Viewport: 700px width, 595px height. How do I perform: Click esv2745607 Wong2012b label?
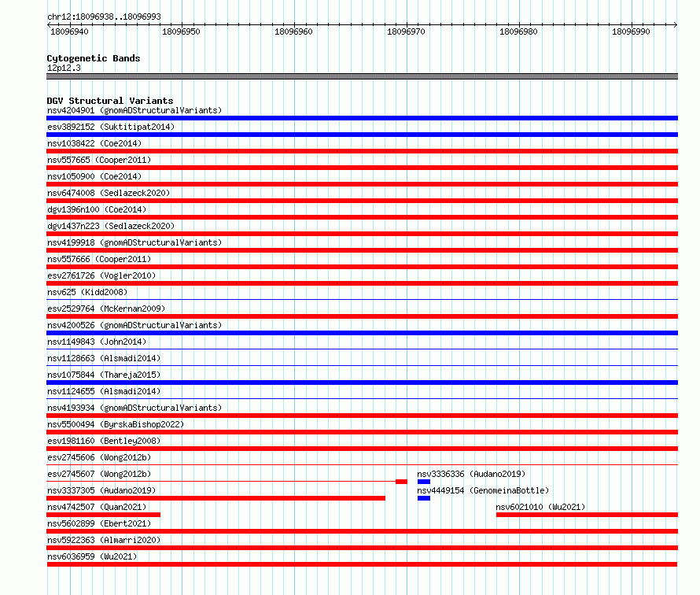click(x=99, y=474)
